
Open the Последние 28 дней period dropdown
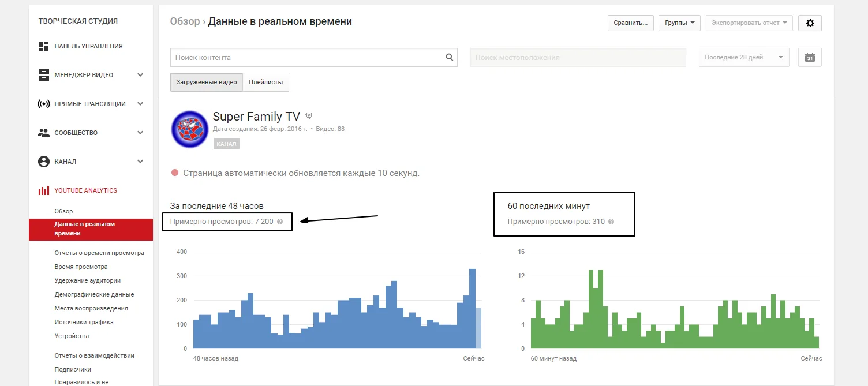coord(744,58)
